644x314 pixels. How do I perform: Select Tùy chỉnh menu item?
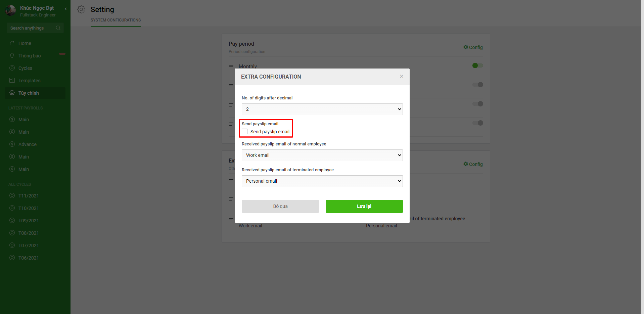coord(35,93)
